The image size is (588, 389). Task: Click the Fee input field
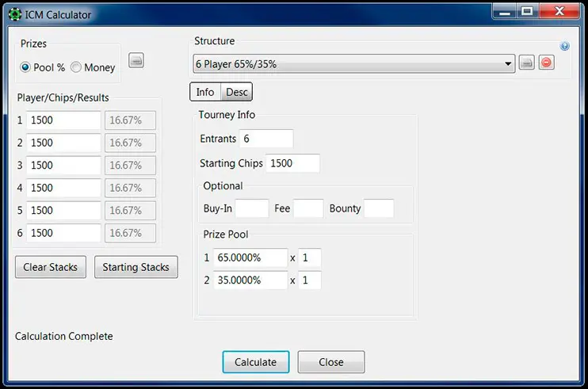[x=308, y=208]
